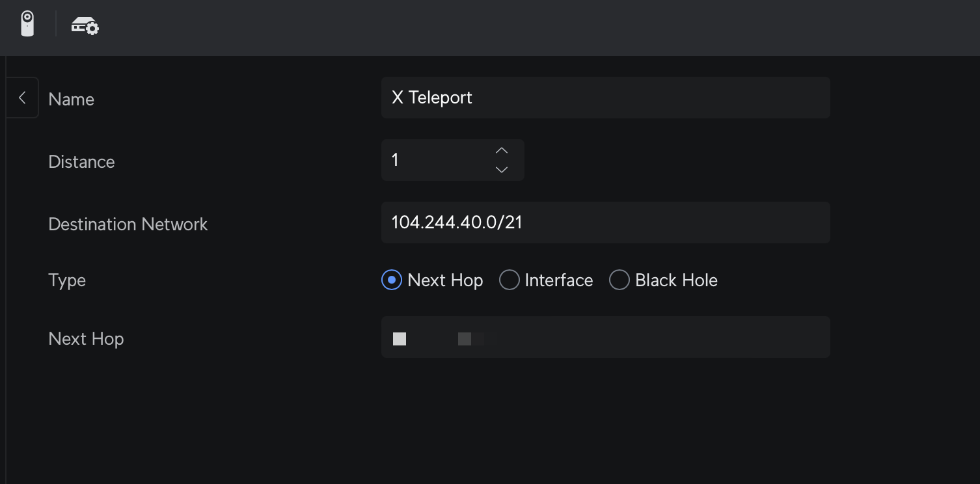
Task: Click the Distance number input field
Action: coord(436,160)
